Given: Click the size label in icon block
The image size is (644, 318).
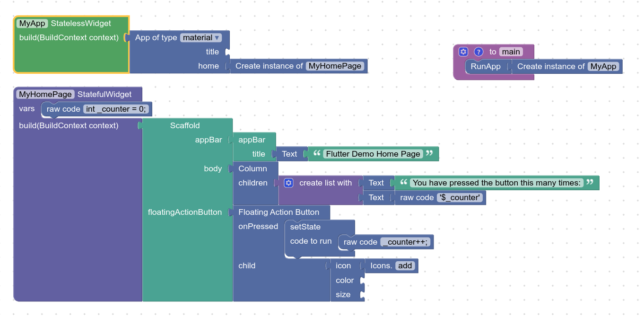Looking at the screenshot, I should tap(343, 294).
